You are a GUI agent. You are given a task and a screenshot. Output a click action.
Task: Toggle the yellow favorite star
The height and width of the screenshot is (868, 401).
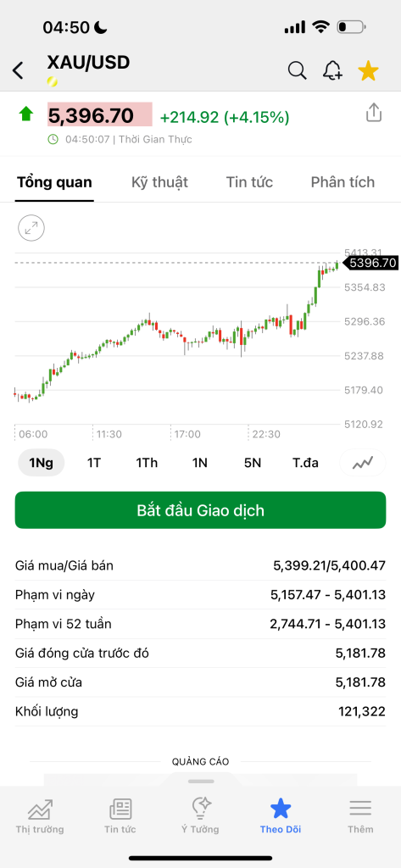[368, 71]
